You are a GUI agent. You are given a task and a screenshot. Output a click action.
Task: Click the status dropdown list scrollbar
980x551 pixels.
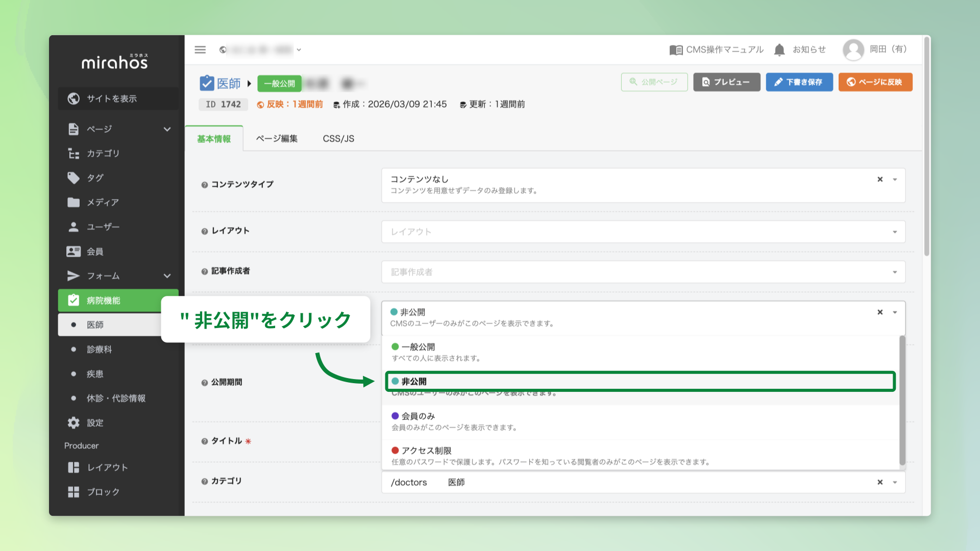click(x=902, y=400)
